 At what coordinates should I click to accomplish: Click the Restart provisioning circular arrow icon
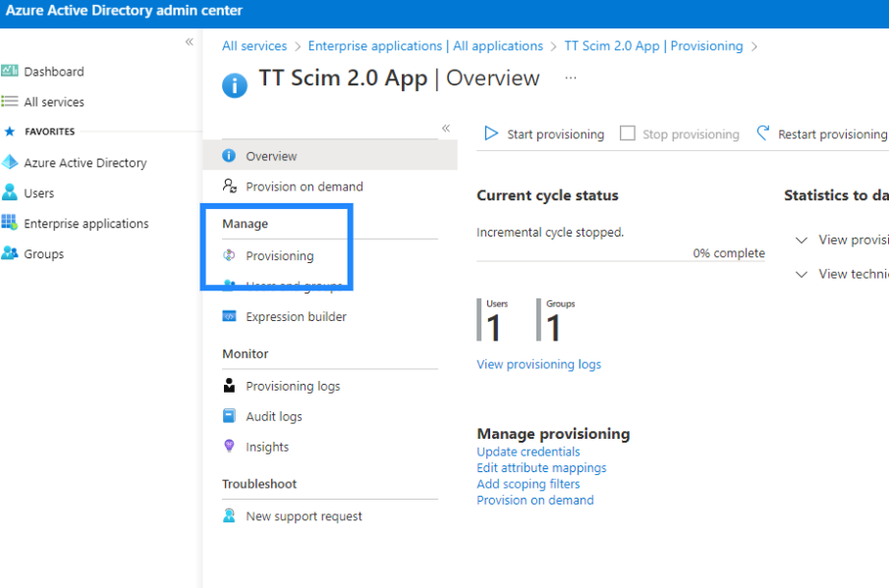click(762, 134)
